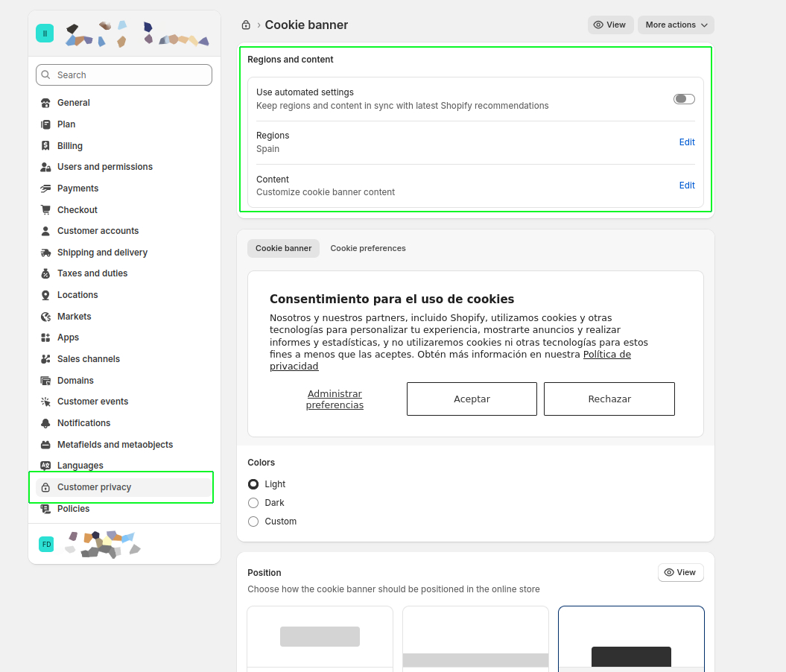The image size is (786, 672).
Task: Choose the centered popup position thumbnail
Action: pos(320,639)
